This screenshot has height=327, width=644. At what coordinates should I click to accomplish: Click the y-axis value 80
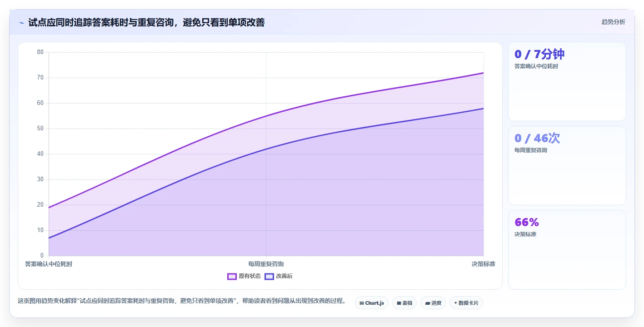tap(40, 52)
